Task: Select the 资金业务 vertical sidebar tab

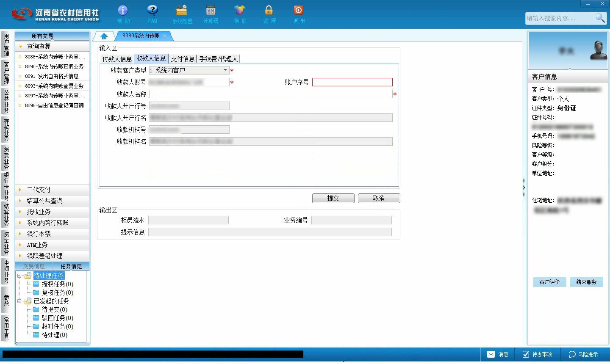Action: click(6, 243)
